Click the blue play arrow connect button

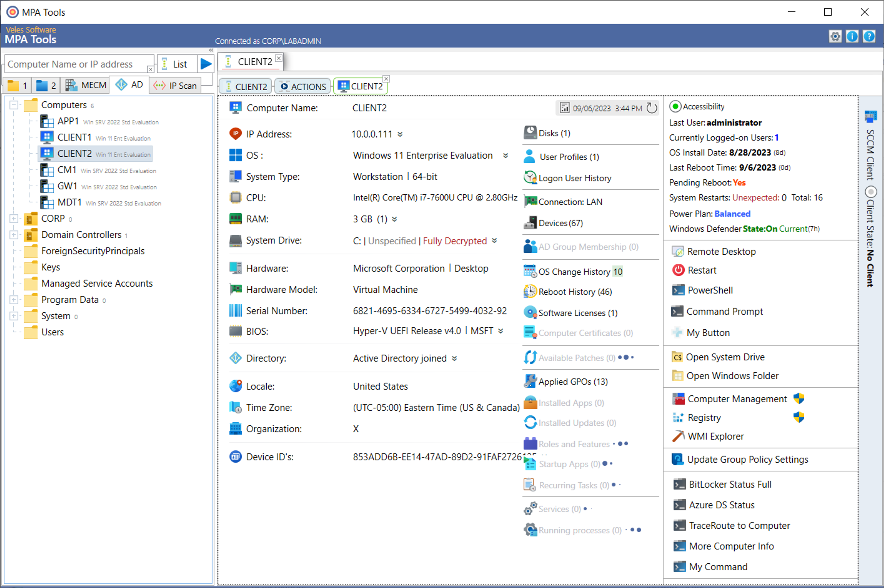pyautogui.click(x=206, y=64)
